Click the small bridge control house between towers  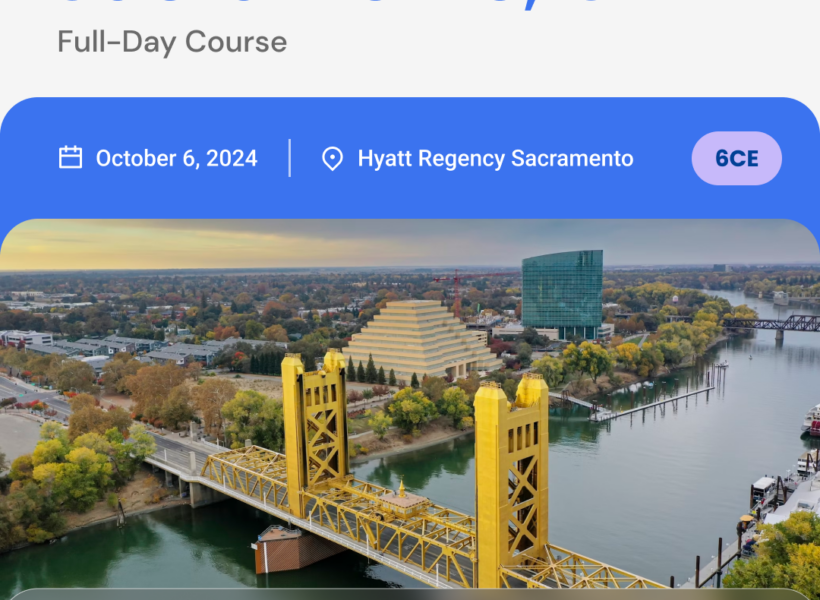click(403, 501)
